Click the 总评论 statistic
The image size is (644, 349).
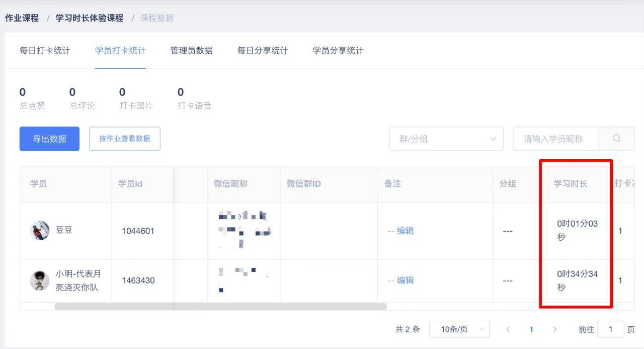[x=82, y=98]
